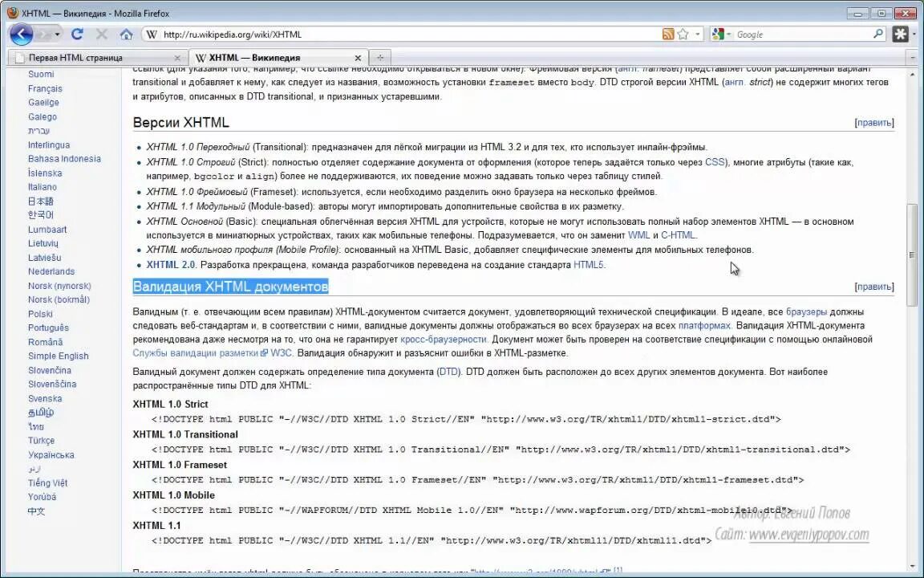The width and height of the screenshot is (924, 578).
Task: Switch language to Svenska
Action: 45,399
